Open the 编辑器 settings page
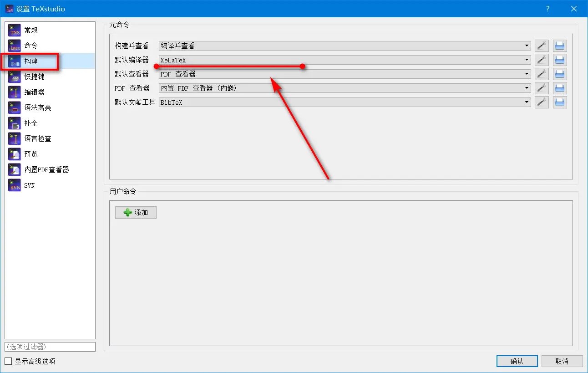The height and width of the screenshot is (373, 588). [x=50, y=92]
